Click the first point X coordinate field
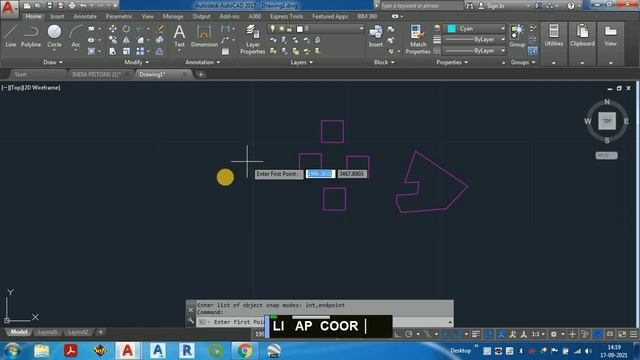Screen dimensions: 640x360 point(320,174)
